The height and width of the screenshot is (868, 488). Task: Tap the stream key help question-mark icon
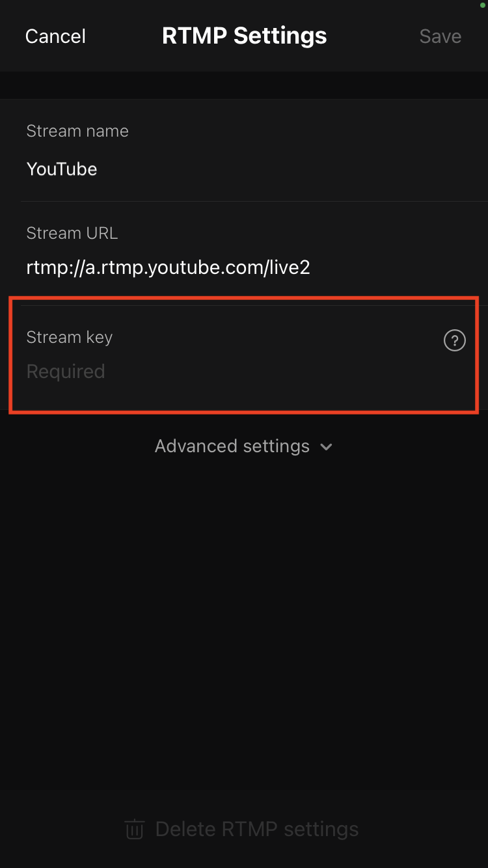[454, 340]
